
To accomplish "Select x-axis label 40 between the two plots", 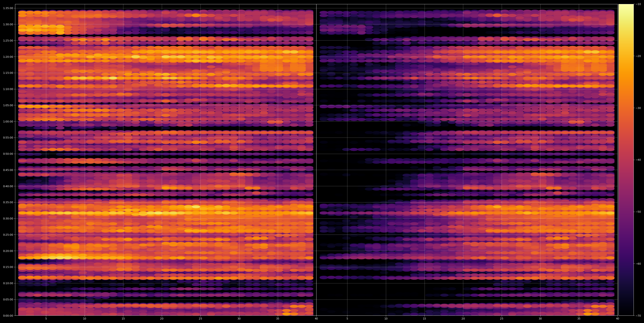I will (x=316, y=319).
